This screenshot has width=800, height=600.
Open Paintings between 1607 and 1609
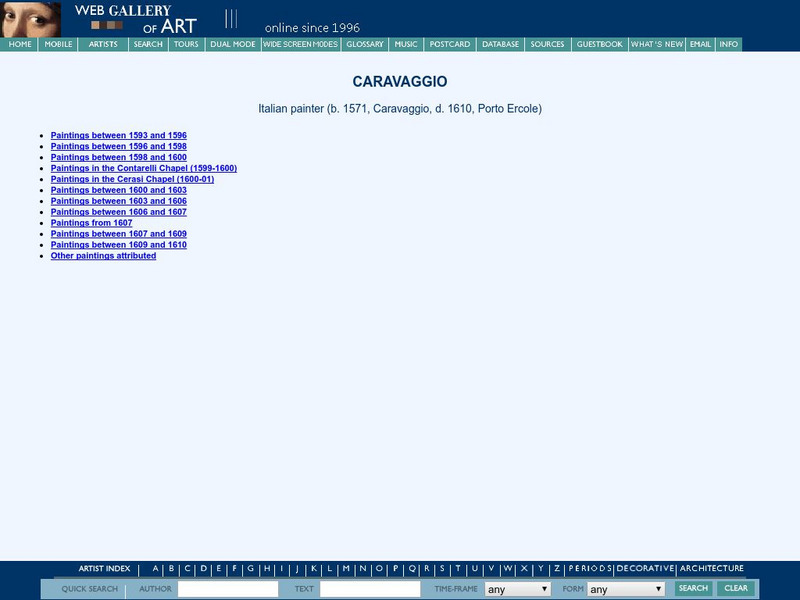click(118, 234)
